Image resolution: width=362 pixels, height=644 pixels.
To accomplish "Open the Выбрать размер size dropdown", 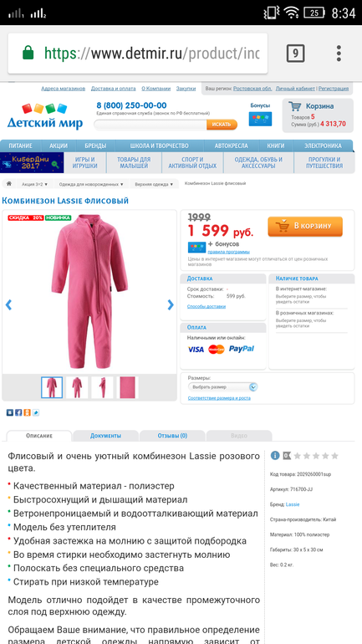I will click(223, 387).
